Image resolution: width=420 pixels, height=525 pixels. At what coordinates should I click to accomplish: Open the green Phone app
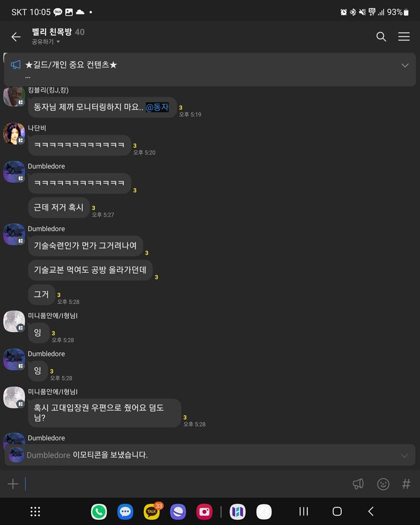click(x=99, y=512)
